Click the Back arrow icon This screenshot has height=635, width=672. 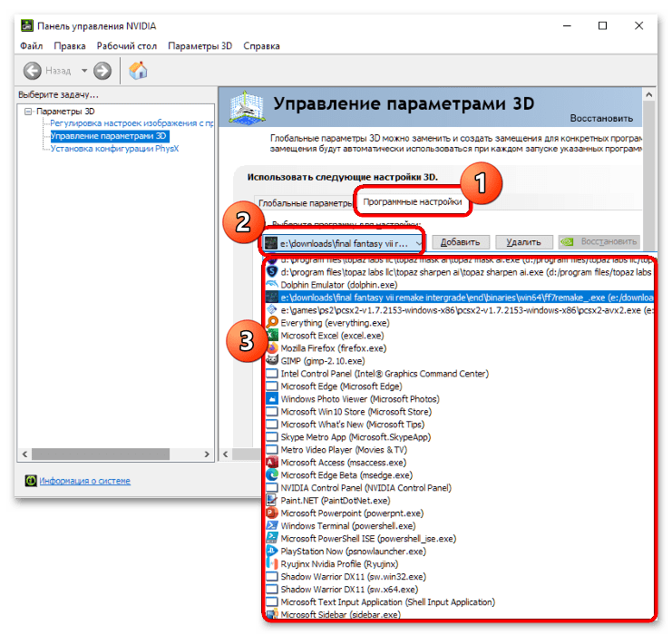[x=33, y=71]
